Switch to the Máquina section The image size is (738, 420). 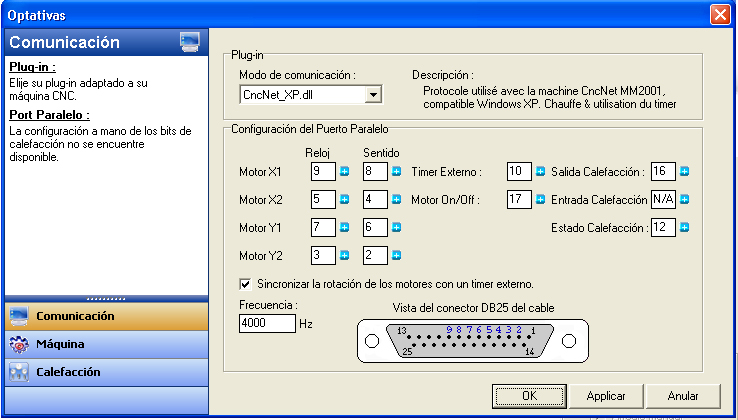(104, 344)
